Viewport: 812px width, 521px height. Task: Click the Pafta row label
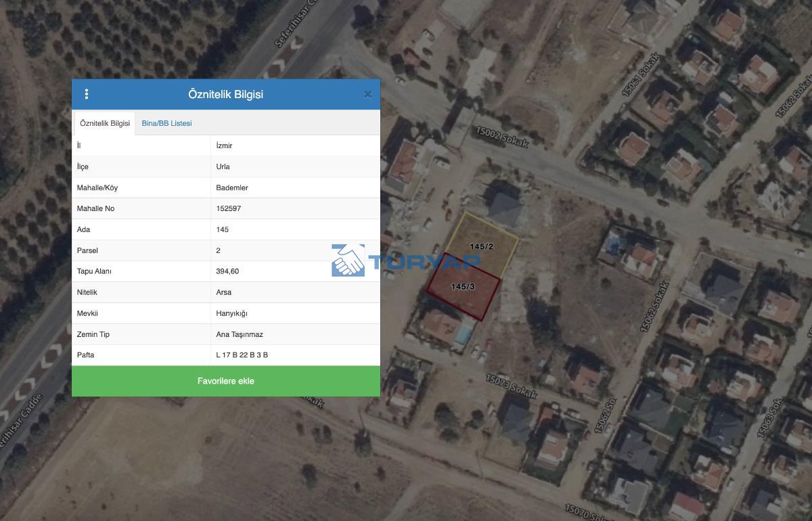(85, 355)
